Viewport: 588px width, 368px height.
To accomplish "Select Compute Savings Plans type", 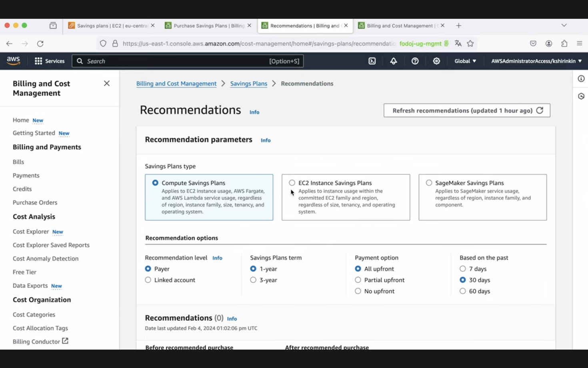I will point(155,183).
